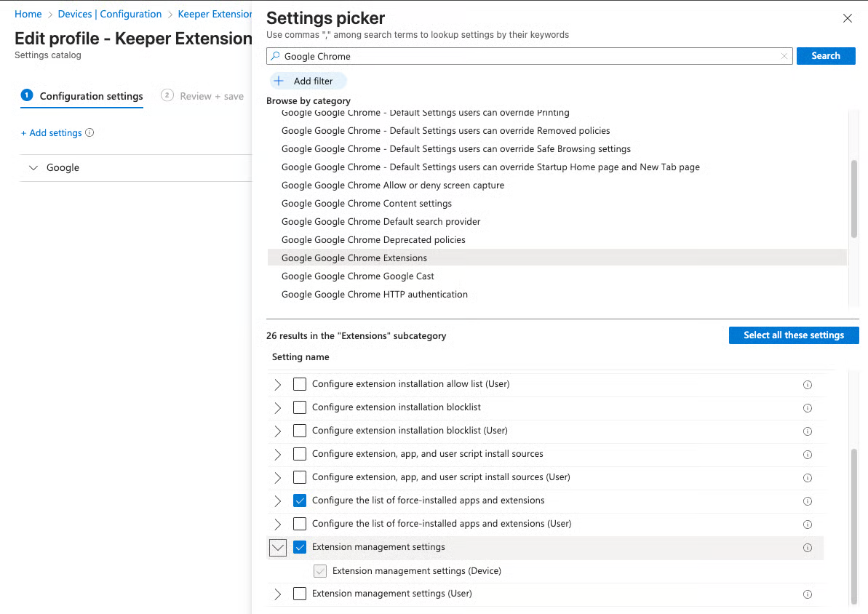This screenshot has height=614, width=868.
Task: Collapse the Extension management settings row
Action: pyautogui.click(x=278, y=548)
